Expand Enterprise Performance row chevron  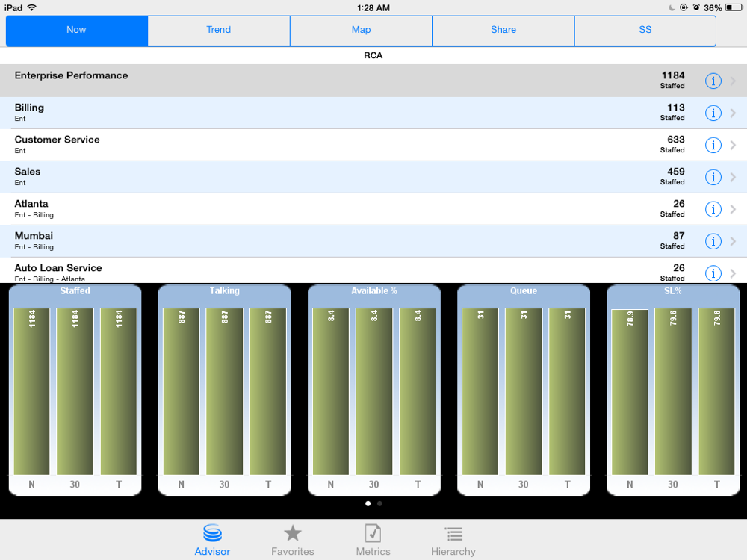click(734, 81)
